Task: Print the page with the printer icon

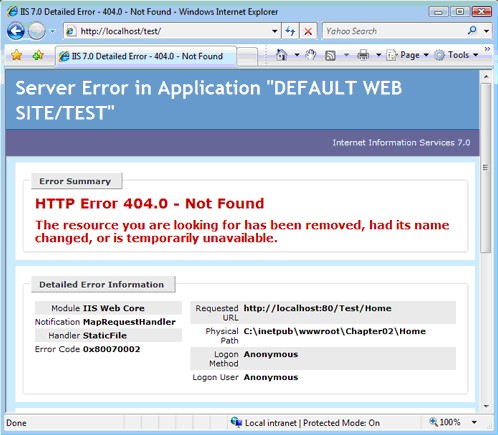Action: (363, 55)
